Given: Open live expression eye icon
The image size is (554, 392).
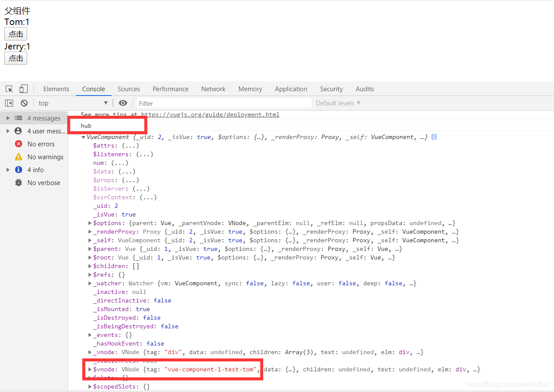Looking at the screenshot, I should click(123, 103).
